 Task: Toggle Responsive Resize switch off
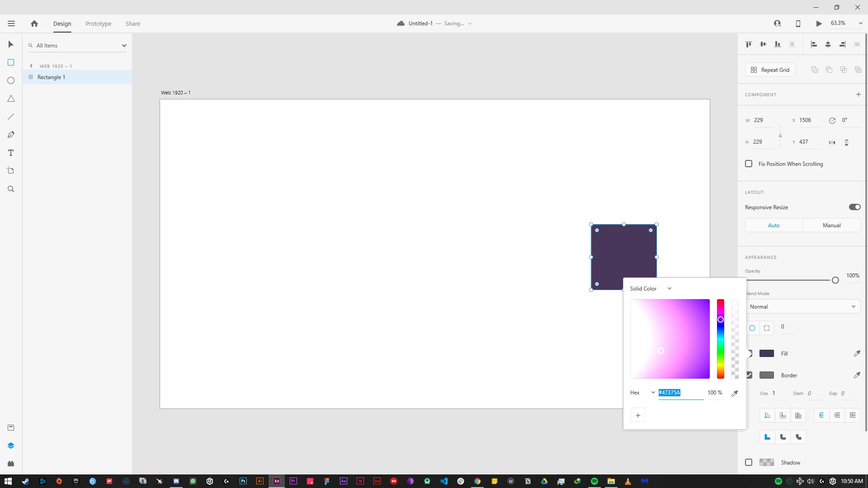tap(854, 207)
